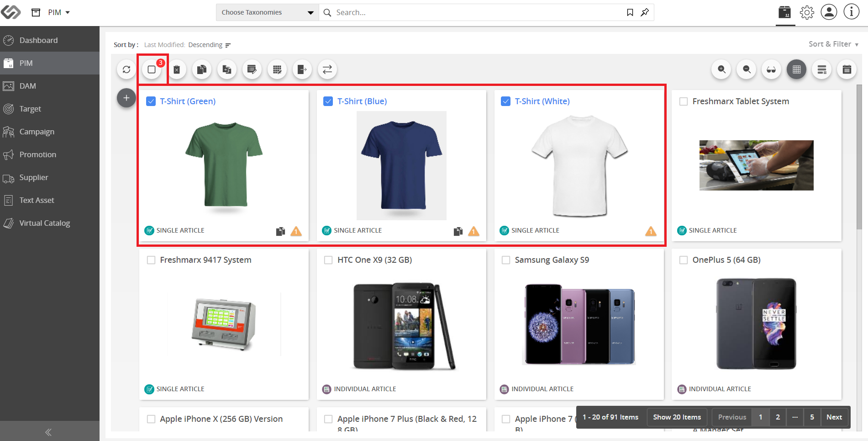Click the export arrow toolbar icon
The width and height of the screenshot is (868, 441).
pyautogui.click(x=302, y=69)
